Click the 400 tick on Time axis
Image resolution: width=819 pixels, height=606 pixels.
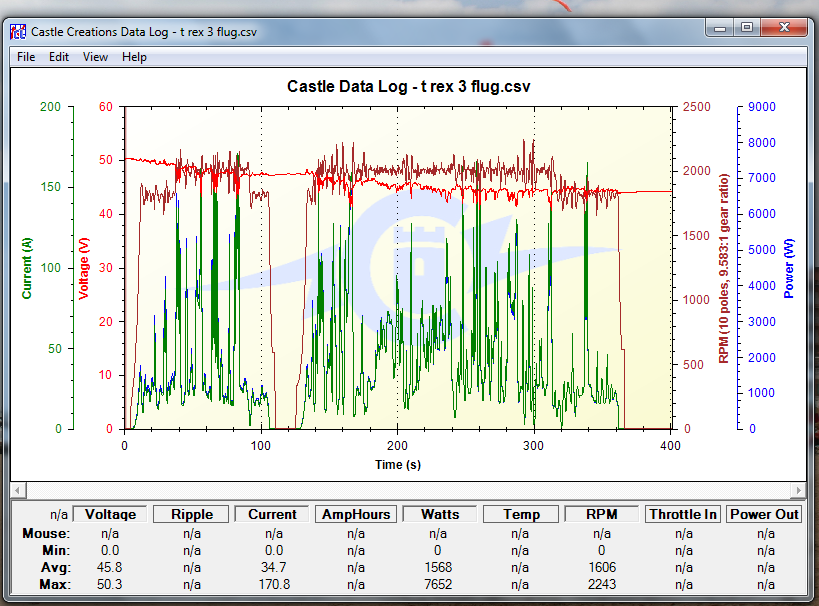[670, 446]
